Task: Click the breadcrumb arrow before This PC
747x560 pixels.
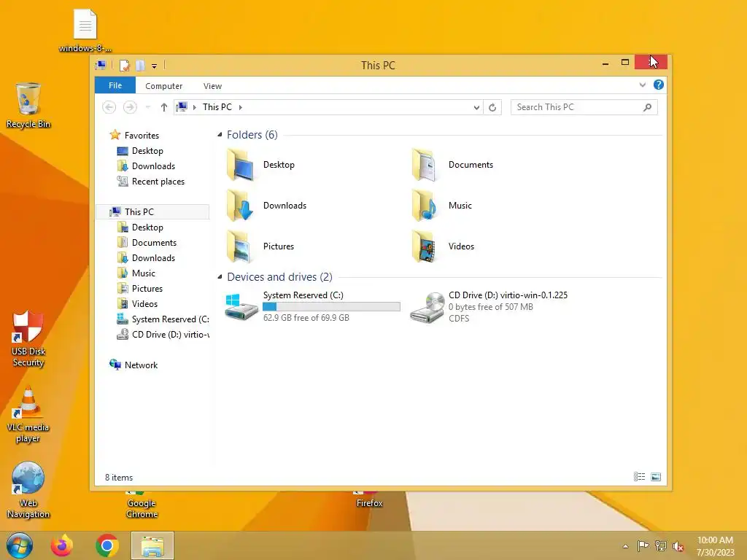Action: [x=194, y=107]
